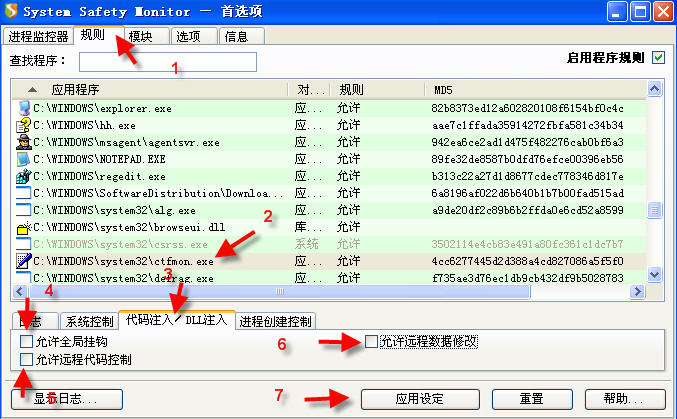Click the System Safety Monitor title icon
Viewport: 677px width, 419px height.
click(11, 11)
